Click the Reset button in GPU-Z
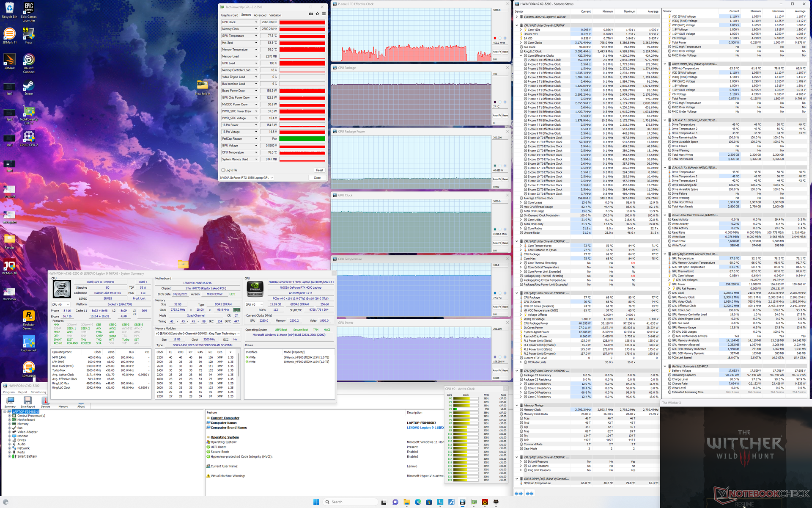Viewport: 812px width, 508px height. tap(319, 170)
